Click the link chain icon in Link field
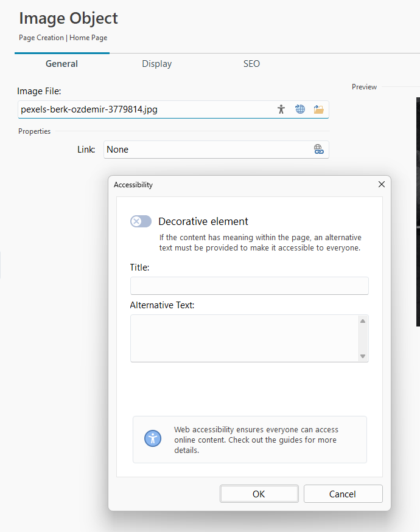420x532 pixels. coord(318,150)
